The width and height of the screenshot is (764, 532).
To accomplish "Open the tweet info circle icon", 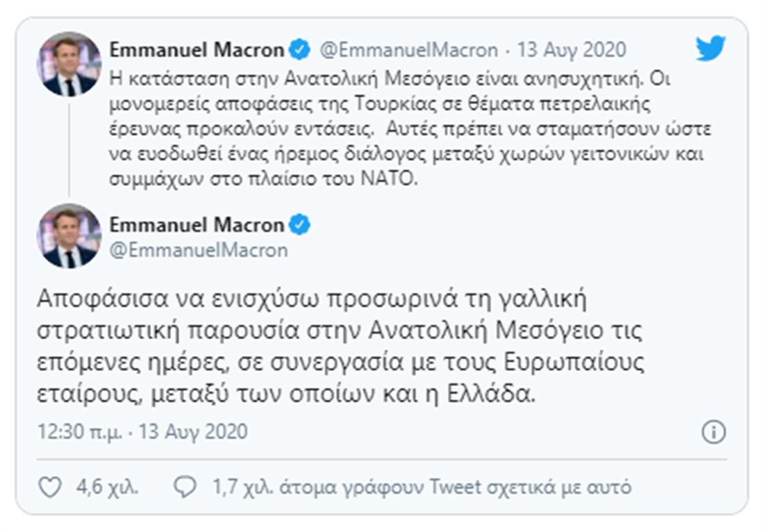I will tap(713, 432).
